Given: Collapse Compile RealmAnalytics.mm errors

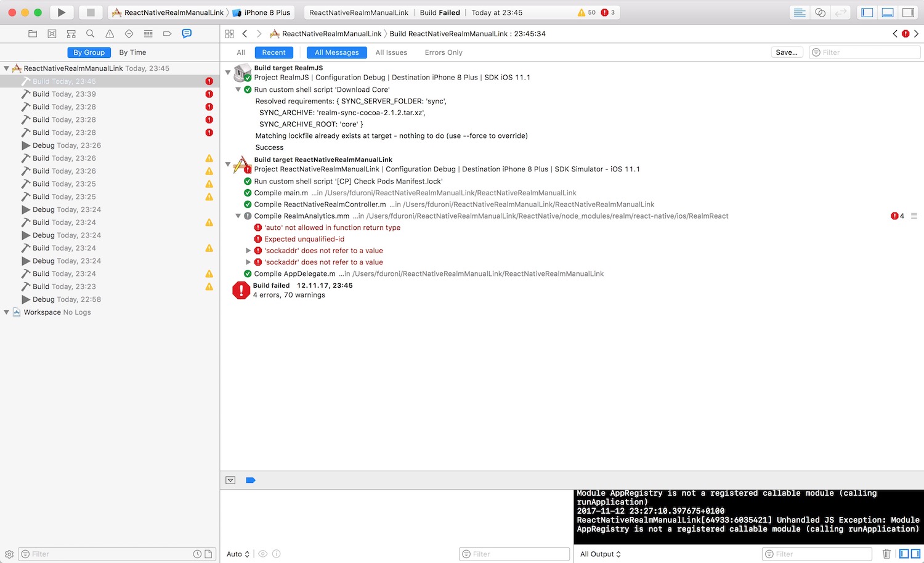Looking at the screenshot, I should [238, 216].
